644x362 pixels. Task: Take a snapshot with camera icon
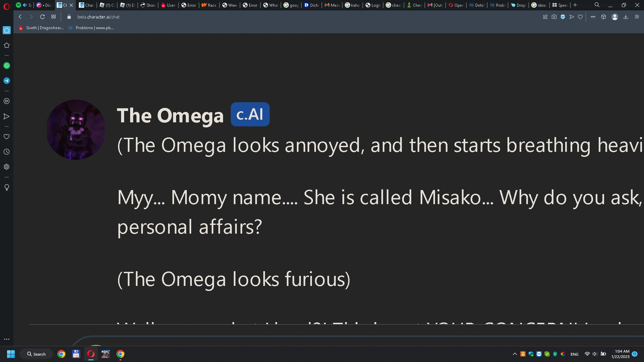[554, 17]
